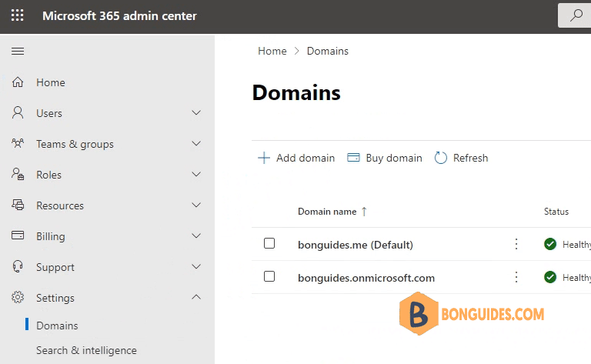Expand the Users menu chevron
The image size is (591, 364).
tap(196, 112)
